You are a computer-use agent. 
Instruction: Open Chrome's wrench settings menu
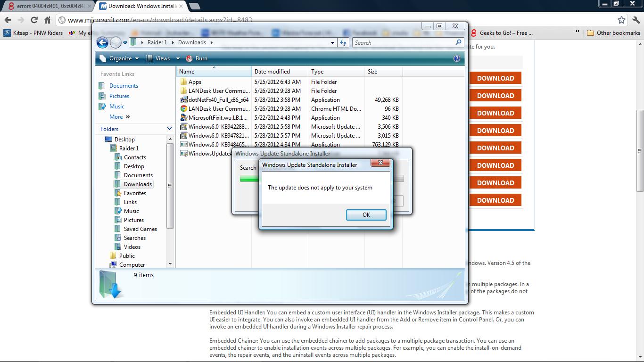click(636, 20)
